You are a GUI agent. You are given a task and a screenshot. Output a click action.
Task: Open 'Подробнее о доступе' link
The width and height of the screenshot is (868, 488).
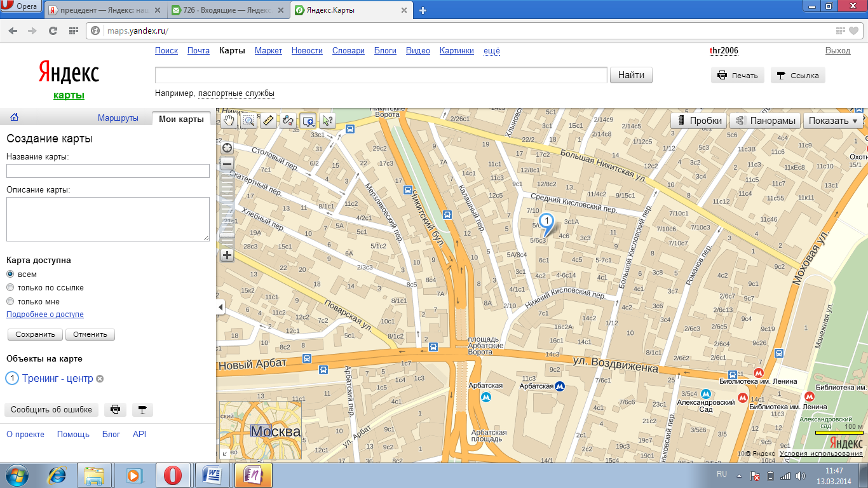tap(45, 315)
